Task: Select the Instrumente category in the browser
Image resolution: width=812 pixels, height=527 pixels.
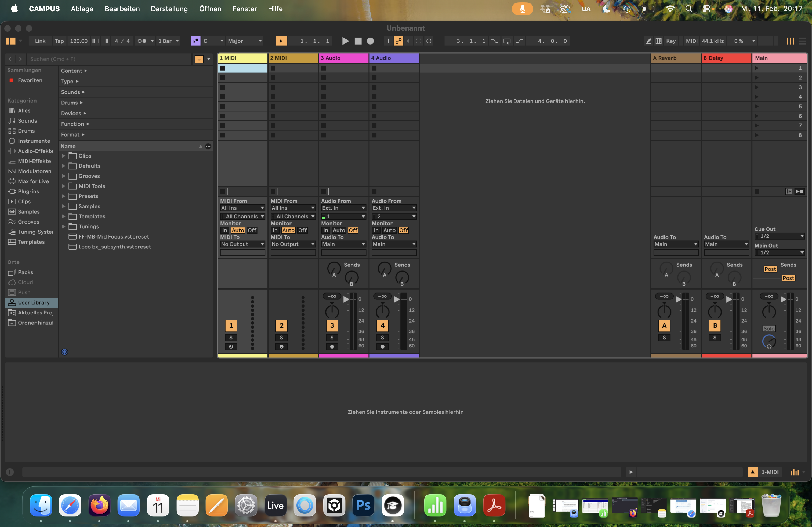Action: point(34,140)
